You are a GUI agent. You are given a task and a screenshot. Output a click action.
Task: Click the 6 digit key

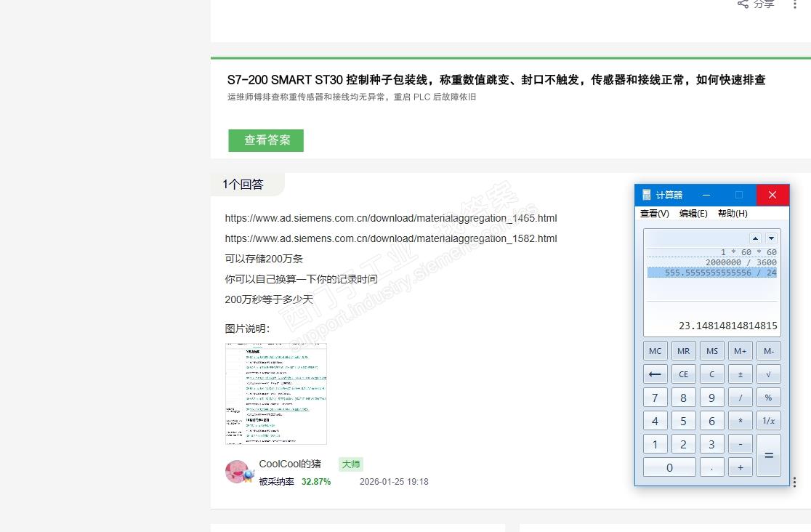(x=711, y=421)
